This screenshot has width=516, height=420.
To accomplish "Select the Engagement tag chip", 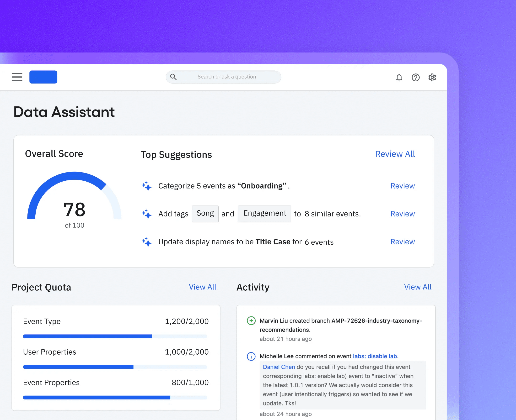I will point(264,213).
